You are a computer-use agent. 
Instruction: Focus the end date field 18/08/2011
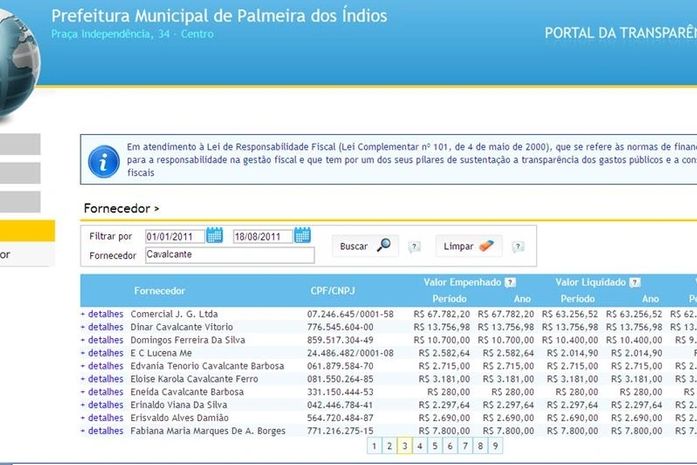(263, 237)
